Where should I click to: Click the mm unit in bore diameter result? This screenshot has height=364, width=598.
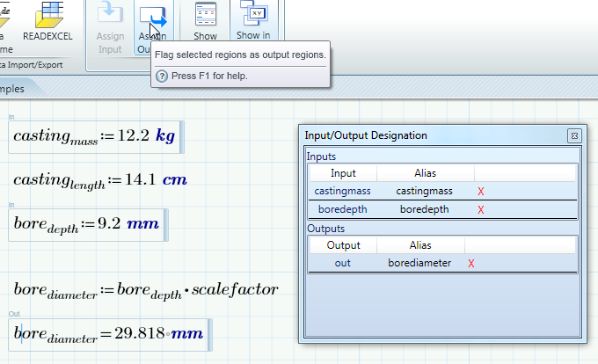coord(186,333)
